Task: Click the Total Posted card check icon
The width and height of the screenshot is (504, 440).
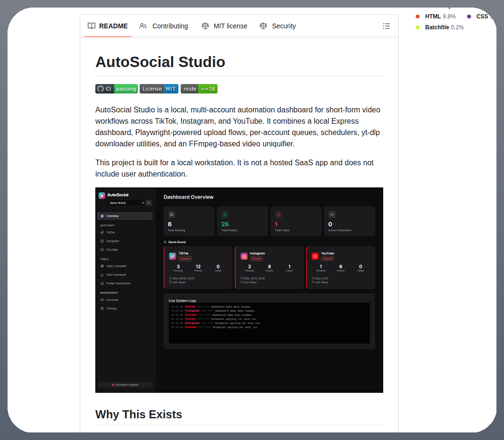Action: coord(225,214)
